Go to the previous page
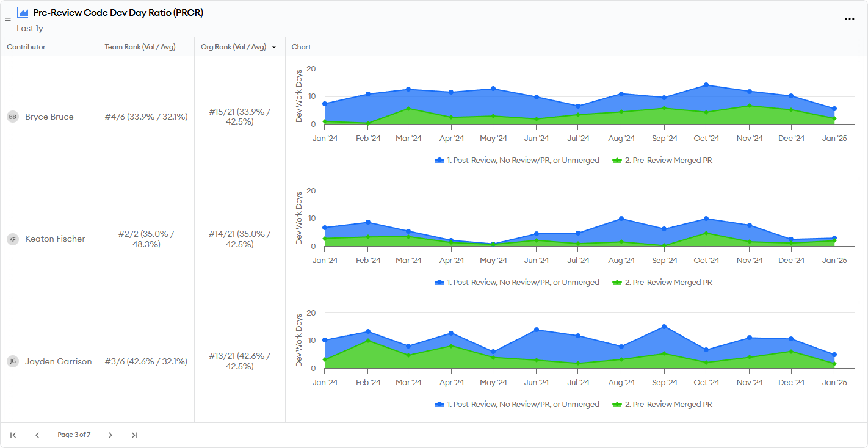Image resolution: width=868 pixels, height=448 pixels. 37,435
